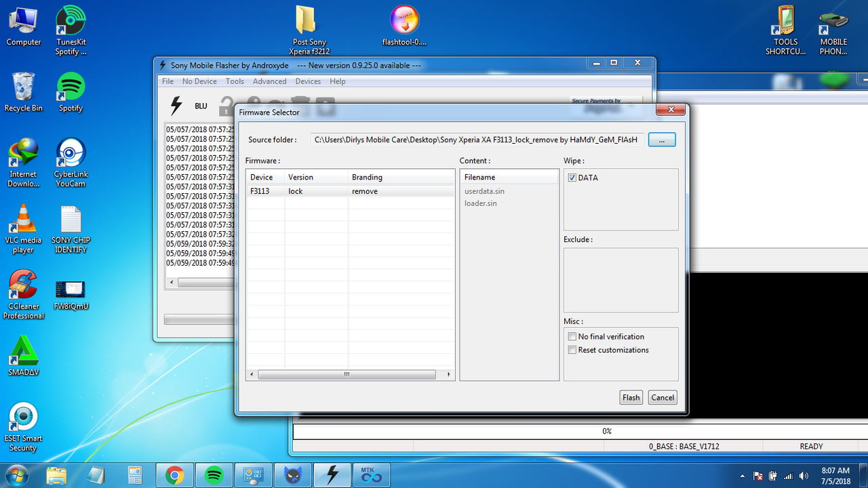868x488 pixels.
Task: Click the Windows Start button
Action: click(16, 474)
